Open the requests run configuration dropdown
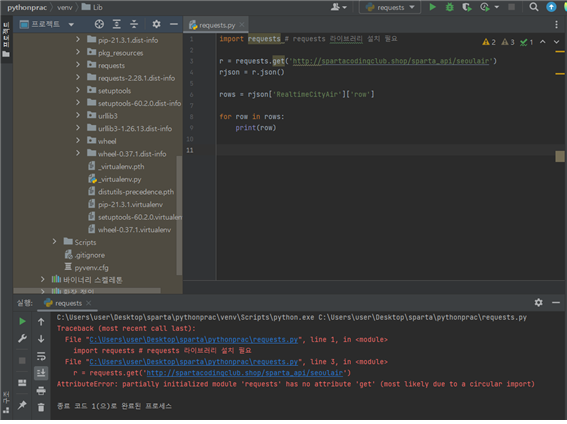 coord(390,7)
